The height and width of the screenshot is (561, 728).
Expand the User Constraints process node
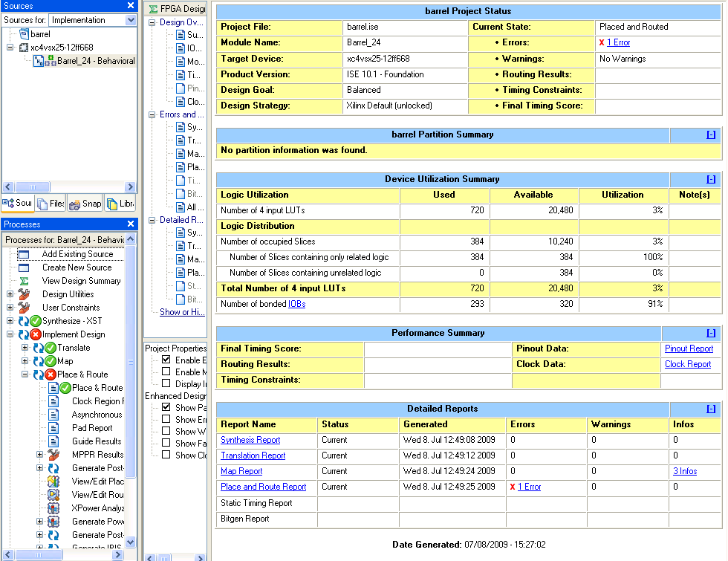coord(10,308)
